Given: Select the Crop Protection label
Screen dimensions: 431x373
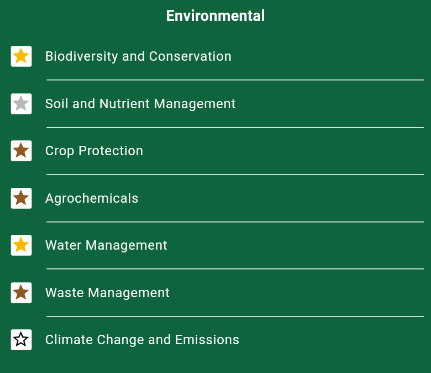Looking at the screenshot, I should click(x=94, y=151).
